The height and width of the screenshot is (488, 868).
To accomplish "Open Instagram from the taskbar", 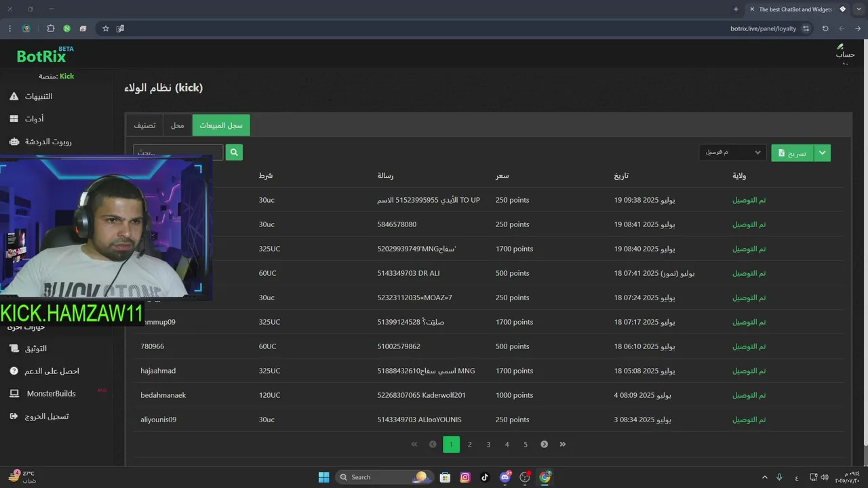I will tap(465, 477).
